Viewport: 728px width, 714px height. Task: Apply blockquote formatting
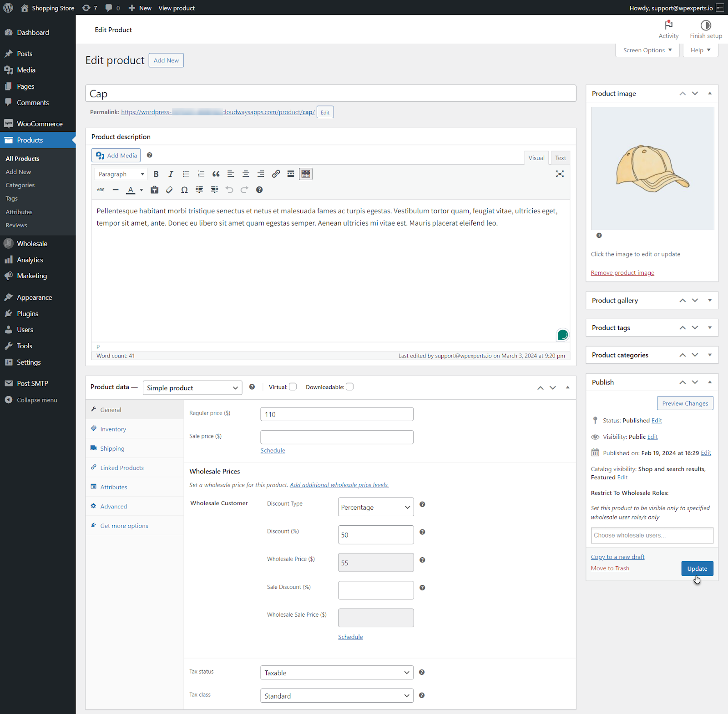[x=216, y=174]
